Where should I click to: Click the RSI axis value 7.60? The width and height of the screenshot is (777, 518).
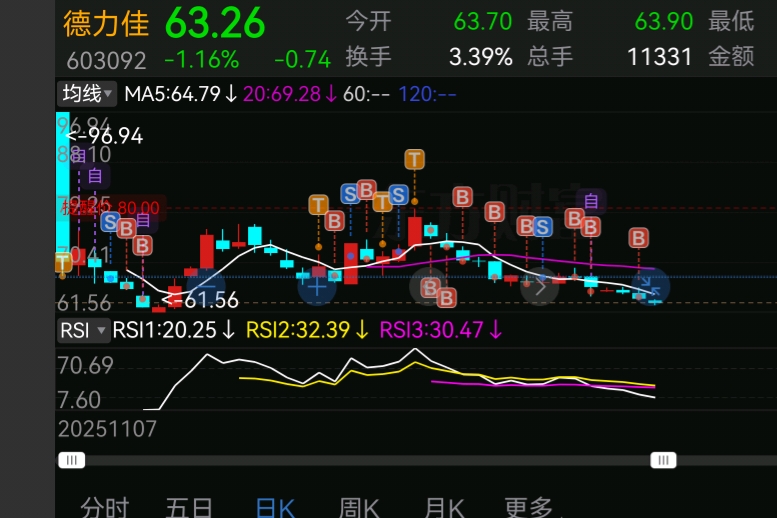[x=79, y=400]
